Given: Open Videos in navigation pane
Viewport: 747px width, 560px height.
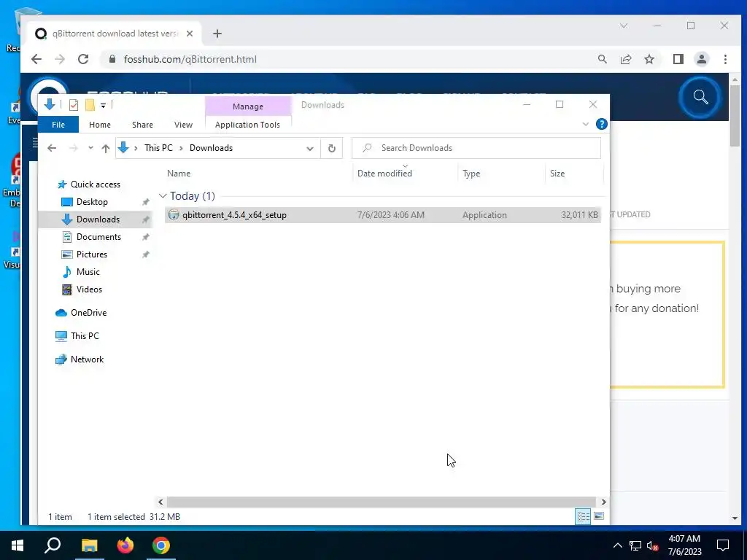Looking at the screenshot, I should 89,289.
